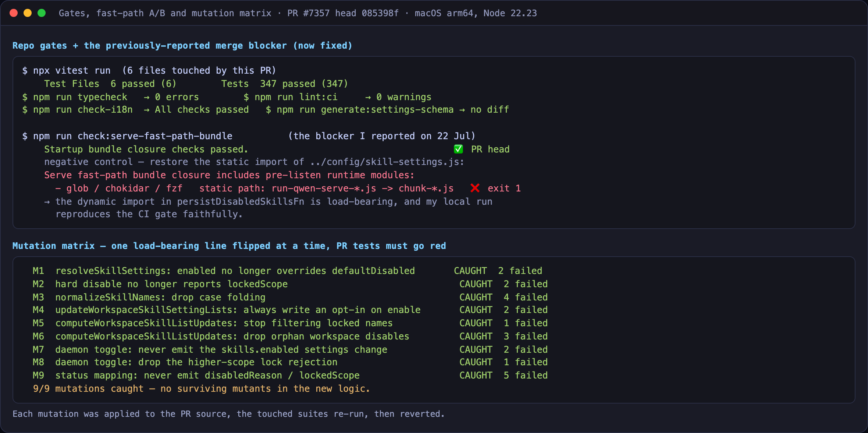868x433 pixels.
Task: Click the red 'Serve fast-path bundle closure includes' error line
Action: 229,175
